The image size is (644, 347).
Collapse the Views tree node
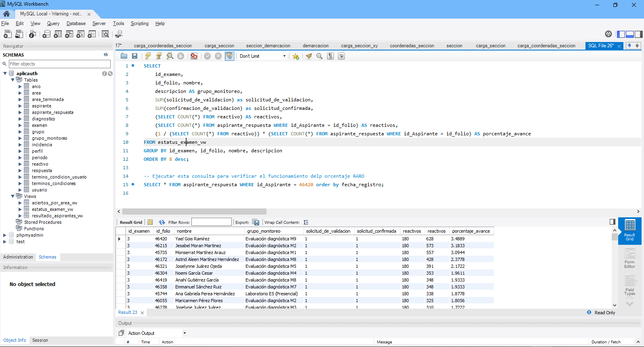pos(13,196)
